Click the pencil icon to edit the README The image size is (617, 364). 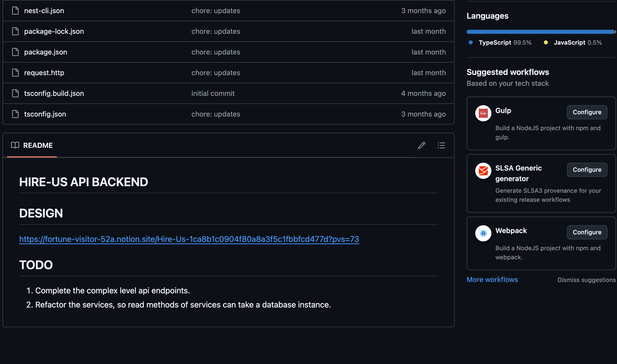tap(422, 145)
